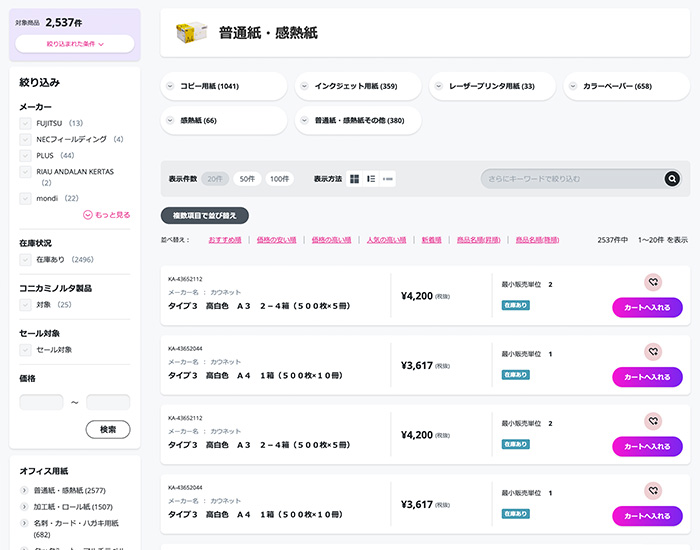Open 加工紙・ロール紙 (1507) category
This screenshot has width=700, height=550.
pyautogui.click(x=73, y=507)
